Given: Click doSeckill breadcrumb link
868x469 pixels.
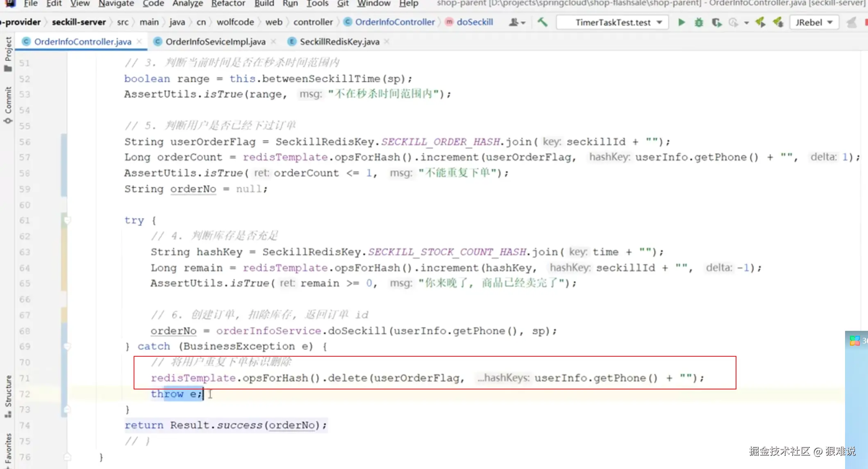Looking at the screenshot, I should coord(474,22).
